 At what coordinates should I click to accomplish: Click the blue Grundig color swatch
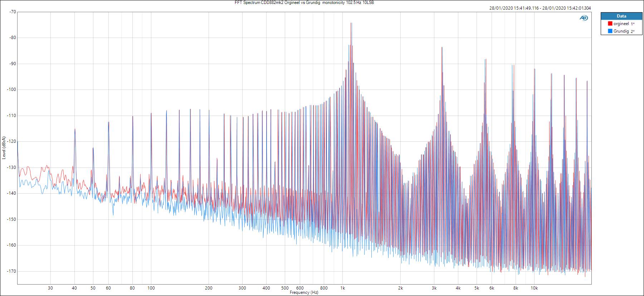click(x=610, y=31)
